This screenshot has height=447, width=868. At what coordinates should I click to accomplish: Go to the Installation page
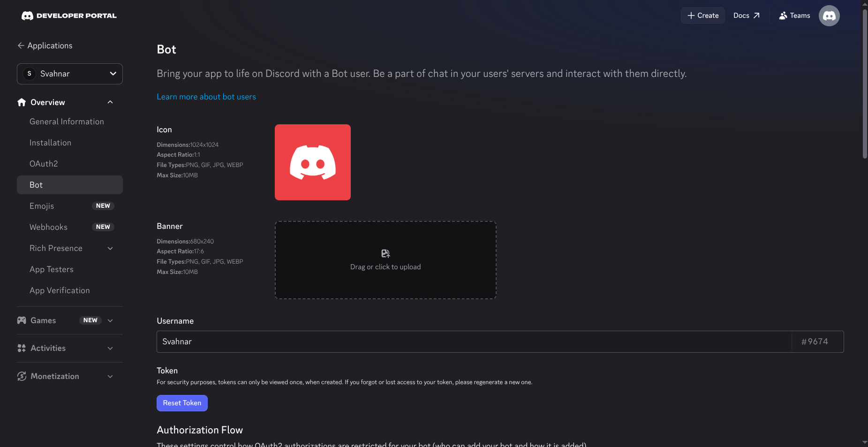click(x=70, y=143)
